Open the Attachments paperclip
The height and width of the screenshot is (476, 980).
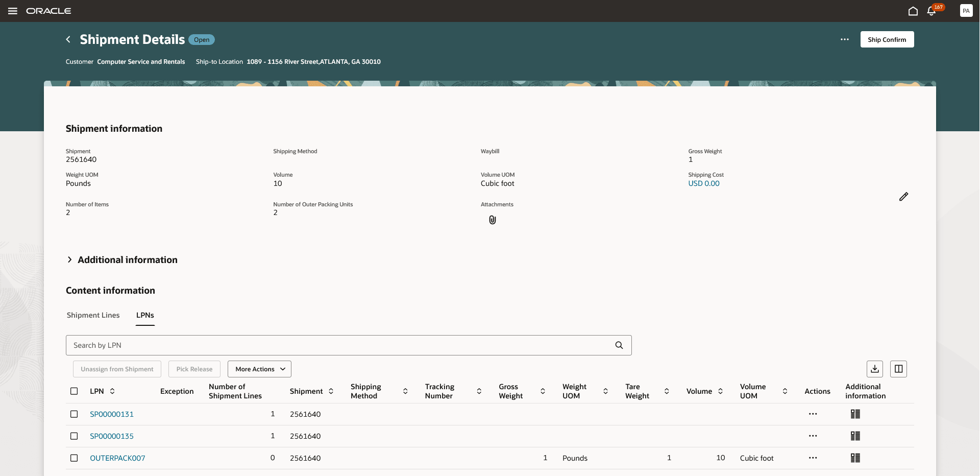493,220
